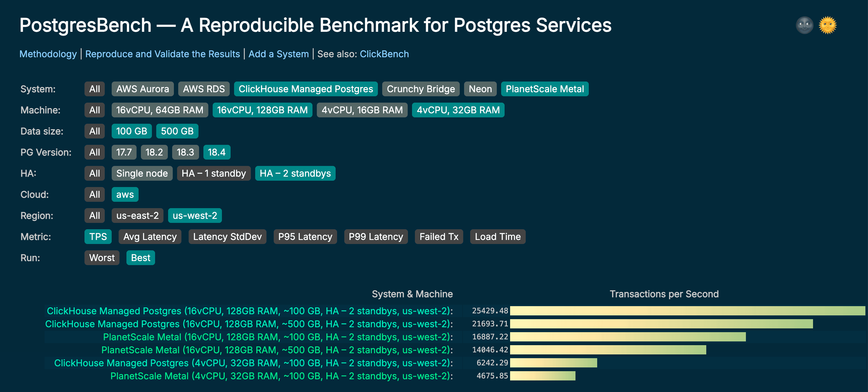
Task: Toggle PG Version 17.7 filter
Action: point(124,152)
